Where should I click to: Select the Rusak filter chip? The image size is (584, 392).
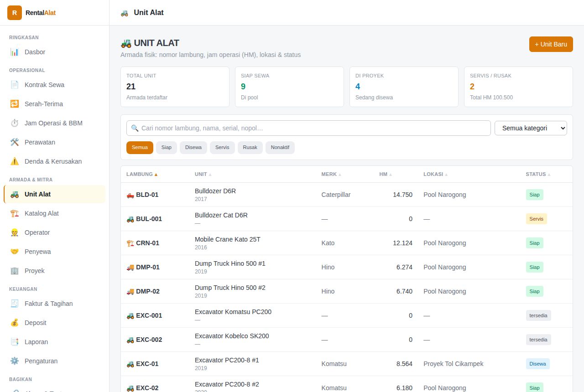(250, 148)
